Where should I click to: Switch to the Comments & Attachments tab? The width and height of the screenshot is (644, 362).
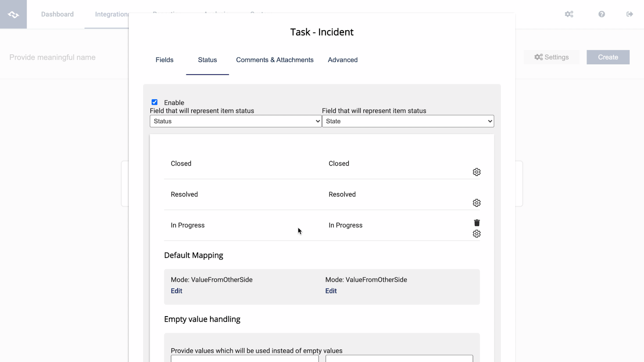[x=275, y=60]
